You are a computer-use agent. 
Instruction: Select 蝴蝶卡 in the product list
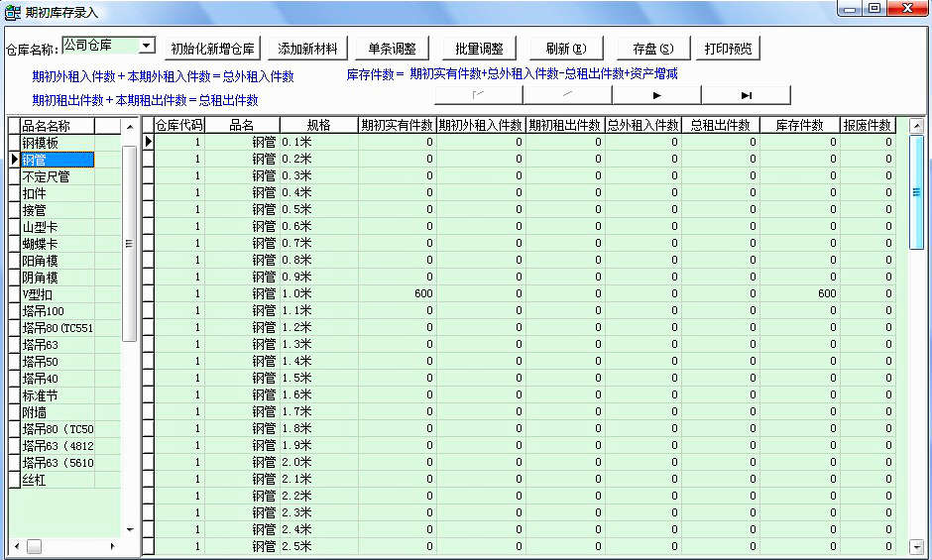point(58,244)
